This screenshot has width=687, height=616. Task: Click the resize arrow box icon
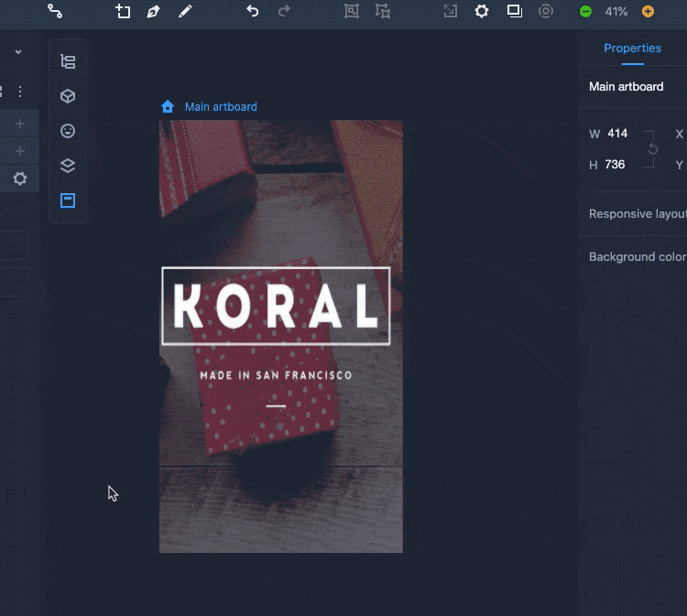(x=451, y=11)
